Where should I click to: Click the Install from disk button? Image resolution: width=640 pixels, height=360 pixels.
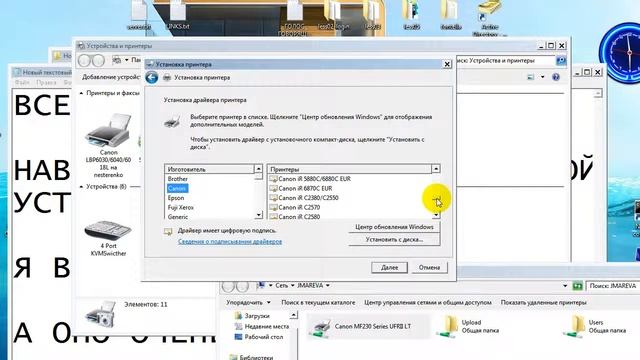(394, 240)
